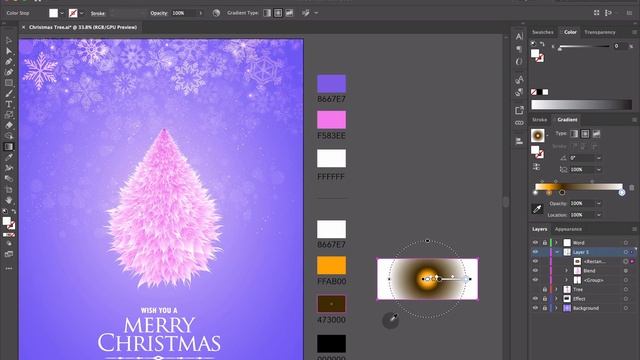Click the Arrange Documents icon
The height and width of the screenshot is (360, 640).
click(x=596, y=13)
